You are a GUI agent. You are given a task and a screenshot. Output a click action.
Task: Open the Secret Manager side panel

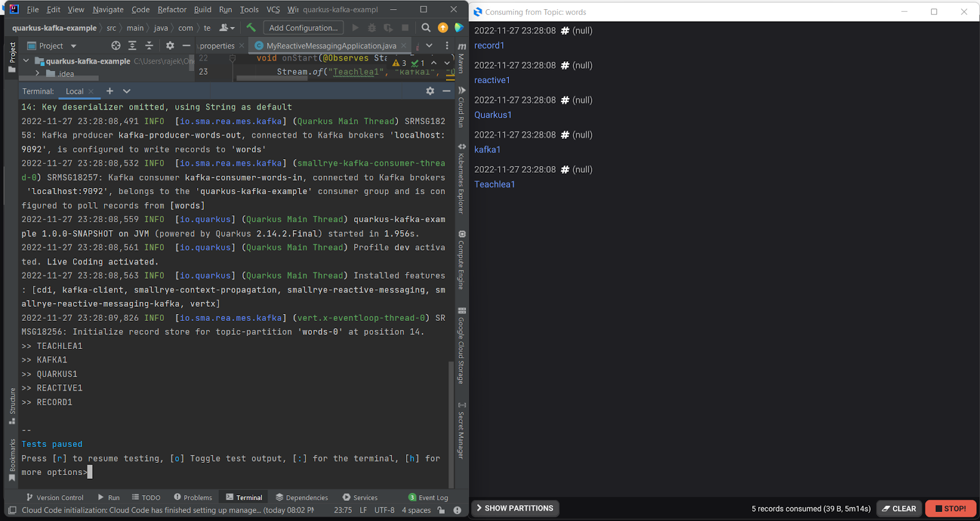point(461,430)
